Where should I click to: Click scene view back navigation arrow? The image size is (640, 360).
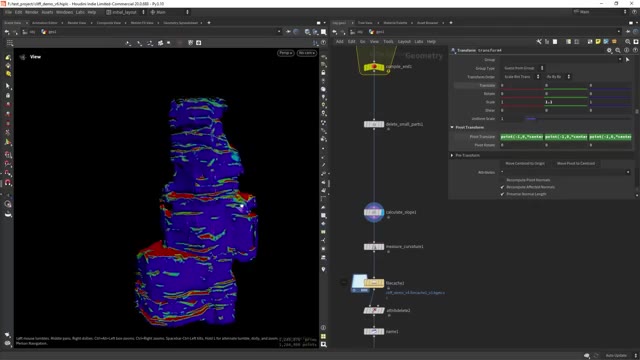[7, 32]
